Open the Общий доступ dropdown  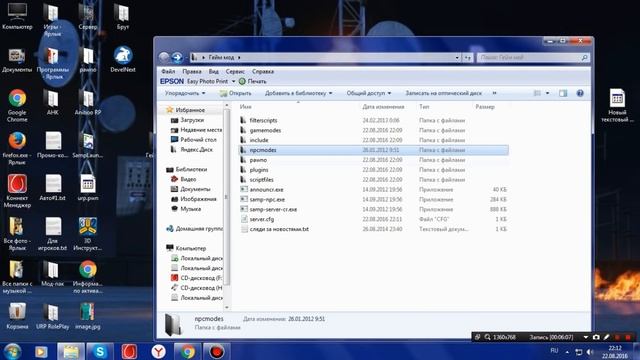point(369,93)
